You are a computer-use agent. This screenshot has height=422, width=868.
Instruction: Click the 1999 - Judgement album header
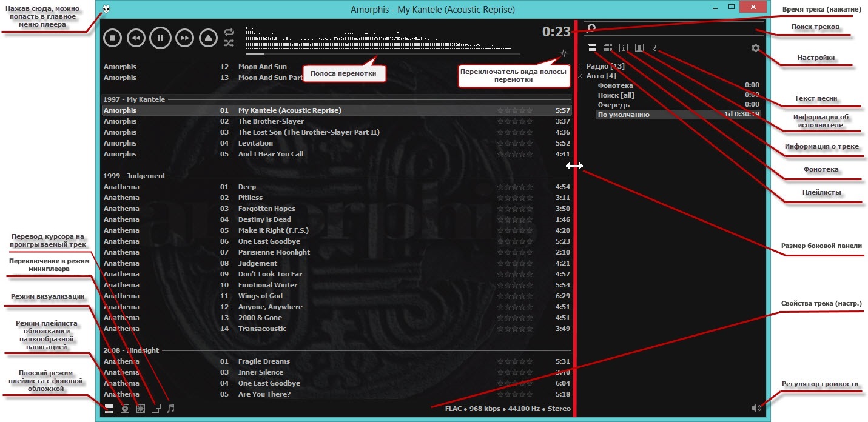coord(337,176)
